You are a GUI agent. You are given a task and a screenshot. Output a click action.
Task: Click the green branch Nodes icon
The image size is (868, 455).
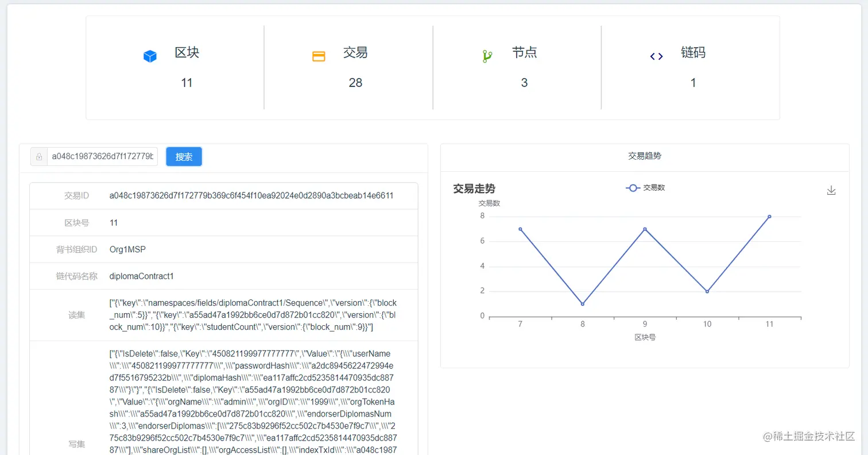487,56
